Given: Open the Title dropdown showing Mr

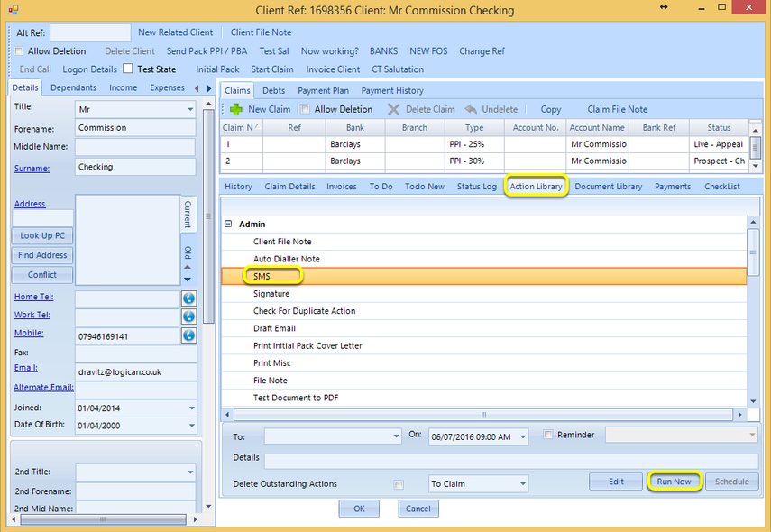Looking at the screenshot, I should [135, 109].
